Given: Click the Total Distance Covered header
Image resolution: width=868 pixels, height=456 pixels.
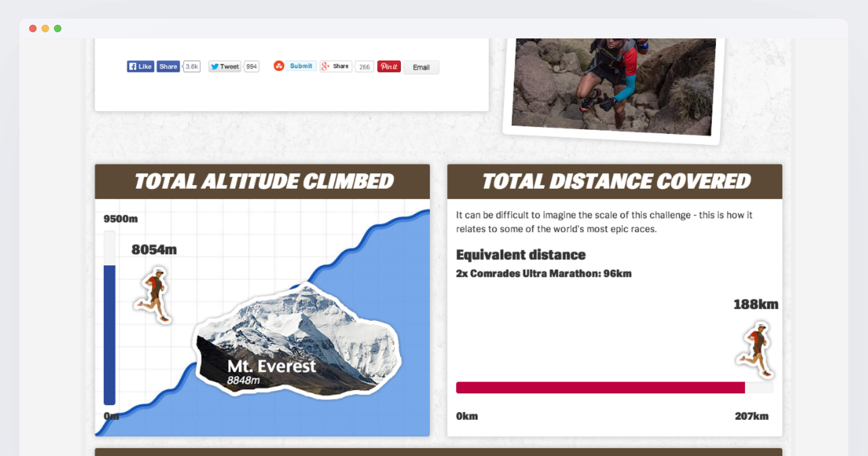Looking at the screenshot, I should (x=615, y=182).
